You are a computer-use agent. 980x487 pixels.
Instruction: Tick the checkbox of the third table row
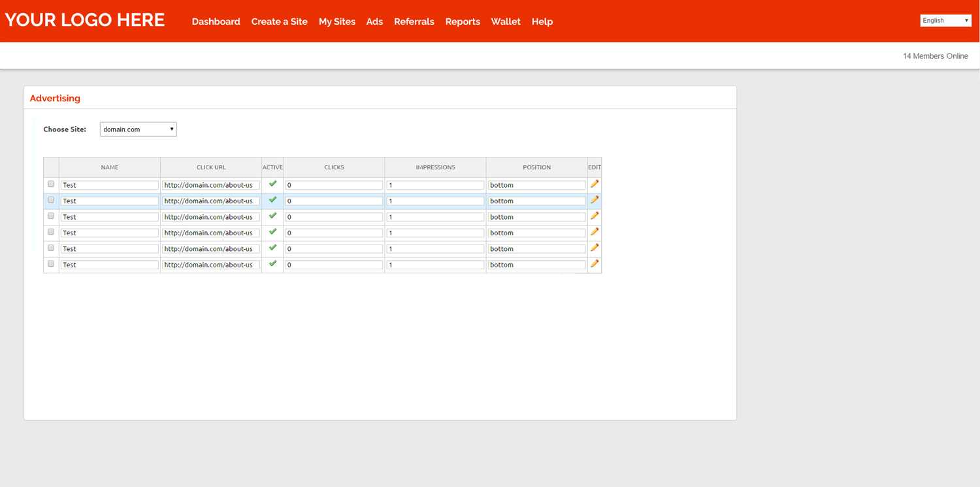(x=51, y=216)
